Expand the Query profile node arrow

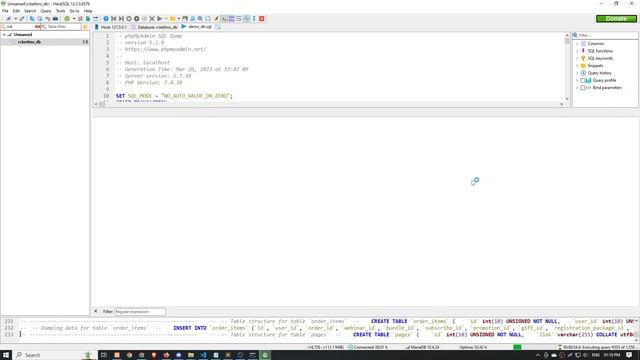(x=577, y=80)
